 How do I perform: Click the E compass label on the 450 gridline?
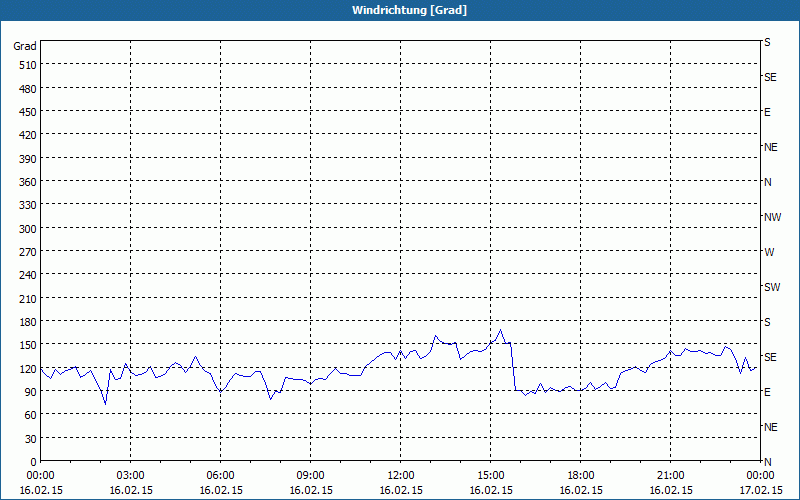click(767, 112)
